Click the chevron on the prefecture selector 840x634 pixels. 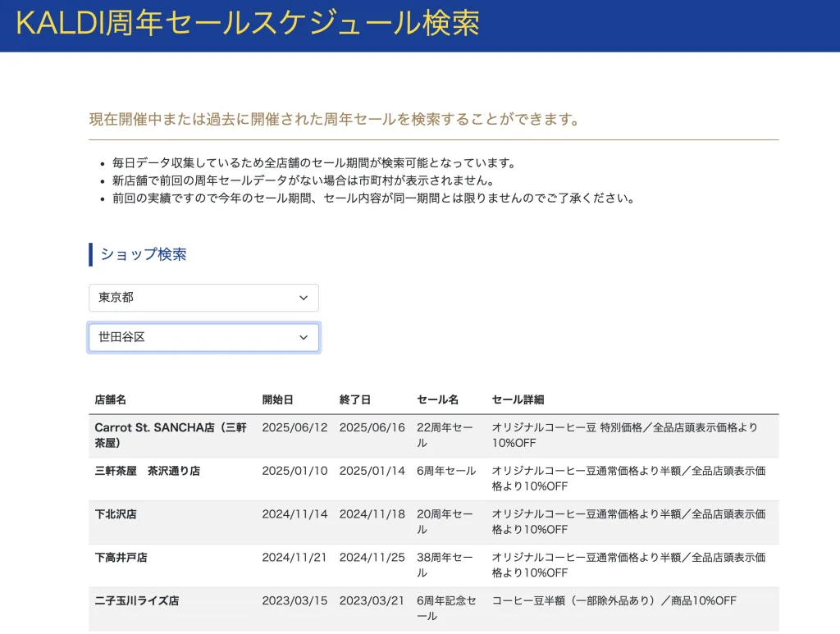[x=304, y=298]
